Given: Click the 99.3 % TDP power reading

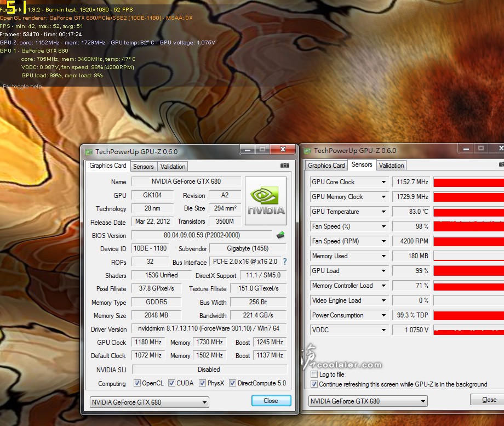Looking at the screenshot, I should coord(411,315).
